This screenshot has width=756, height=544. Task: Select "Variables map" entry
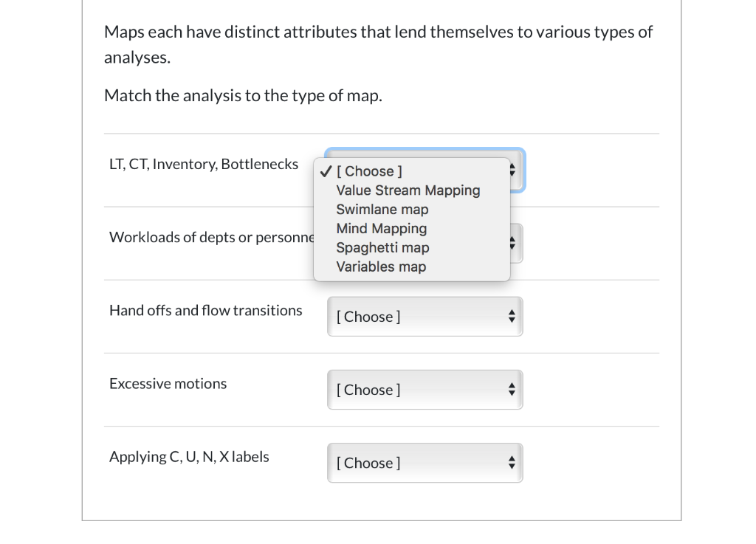click(x=381, y=266)
